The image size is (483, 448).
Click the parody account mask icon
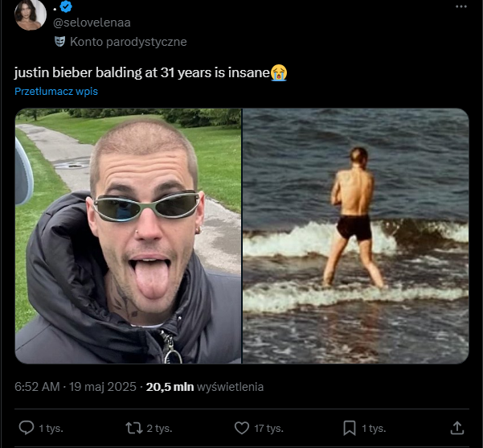pos(59,41)
